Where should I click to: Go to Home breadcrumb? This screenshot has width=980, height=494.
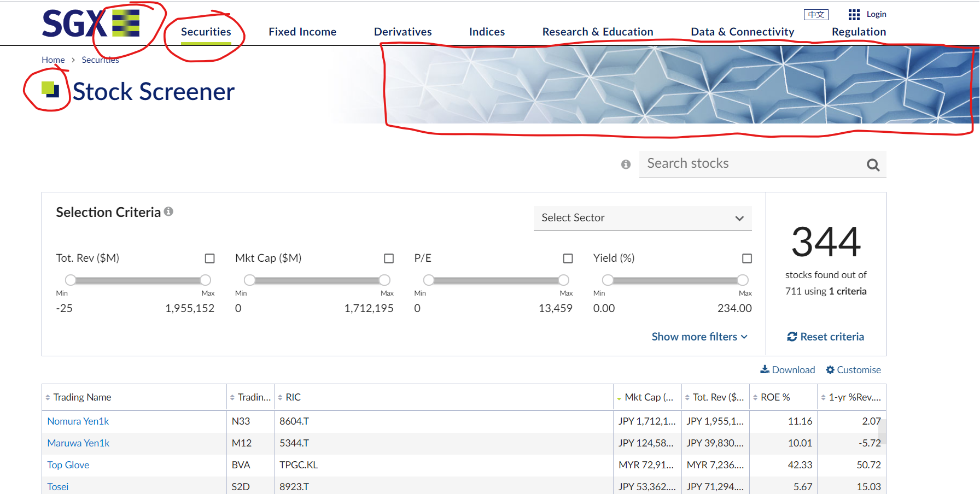point(53,60)
